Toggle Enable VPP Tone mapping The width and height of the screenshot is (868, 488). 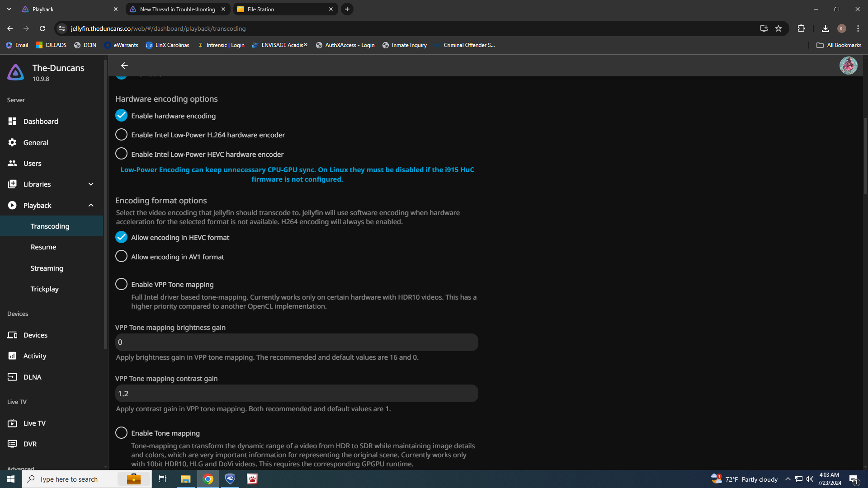121,284
